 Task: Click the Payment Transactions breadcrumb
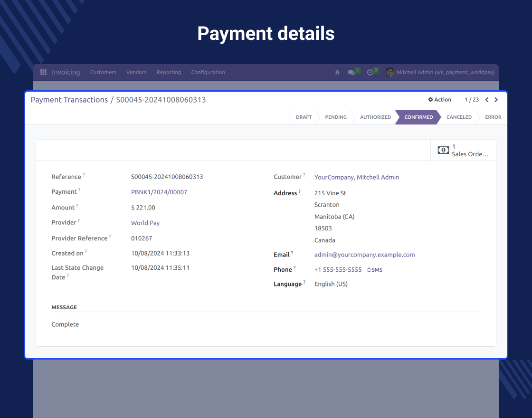(69, 100)
